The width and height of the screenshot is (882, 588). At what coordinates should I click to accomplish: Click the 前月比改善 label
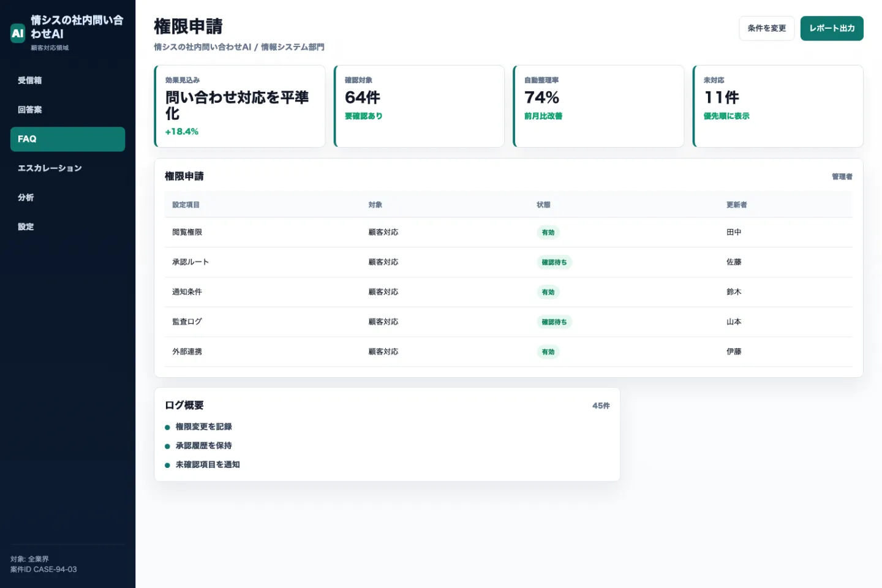point(543,116)
